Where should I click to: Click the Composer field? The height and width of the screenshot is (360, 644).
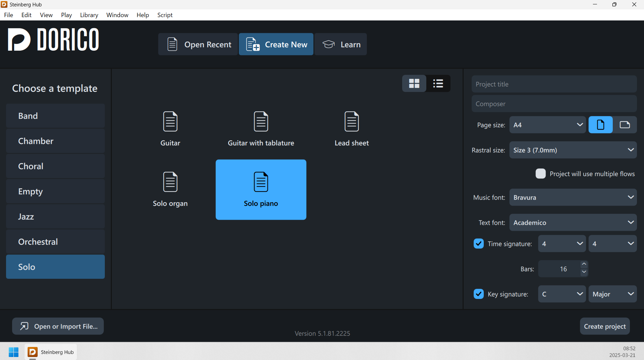pos(554,104)
